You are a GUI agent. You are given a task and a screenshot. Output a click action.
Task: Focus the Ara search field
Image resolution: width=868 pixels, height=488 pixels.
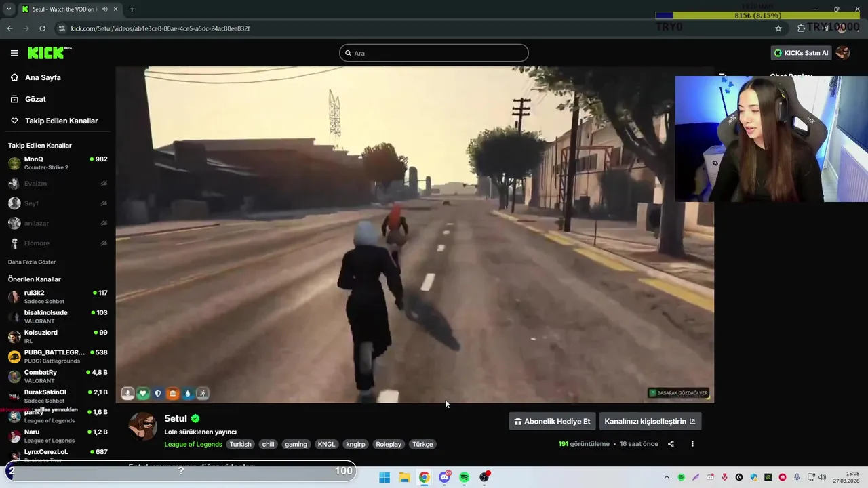tap(434, 53)
